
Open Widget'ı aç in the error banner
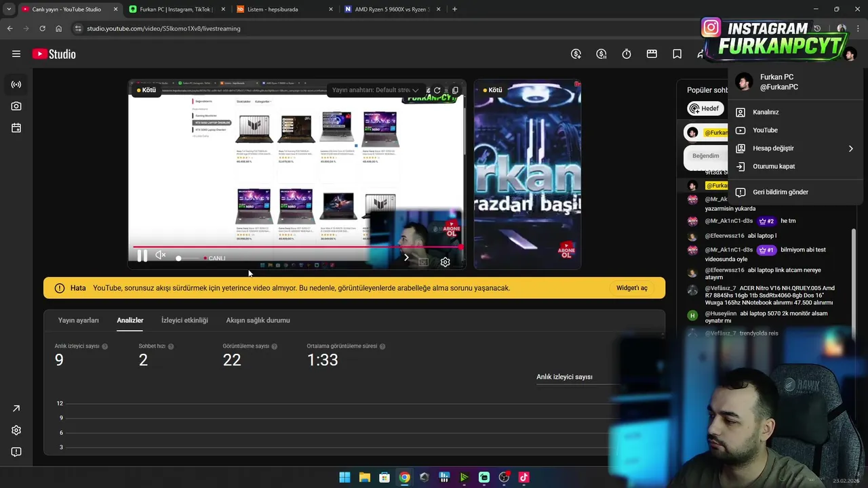pyautogui.click(x=632, y=288)
